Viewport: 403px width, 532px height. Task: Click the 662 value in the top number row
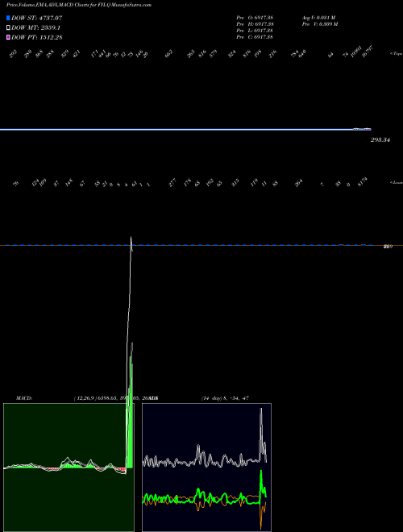(168, 54)
